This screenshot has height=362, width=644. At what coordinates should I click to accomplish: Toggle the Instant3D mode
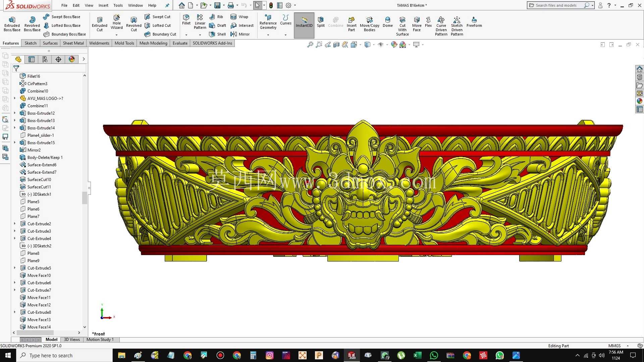[304, 22]
